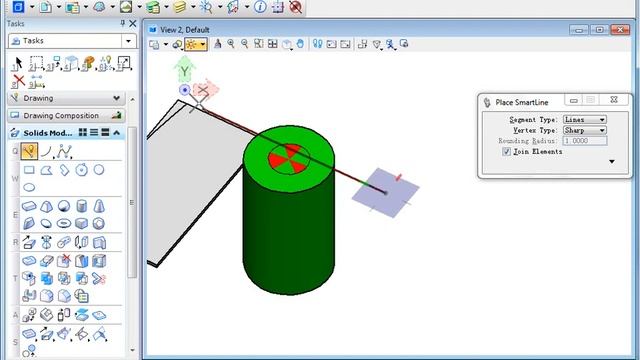
Task: Switch Solids Modeling to panel layout
Action: coord(105,132)
